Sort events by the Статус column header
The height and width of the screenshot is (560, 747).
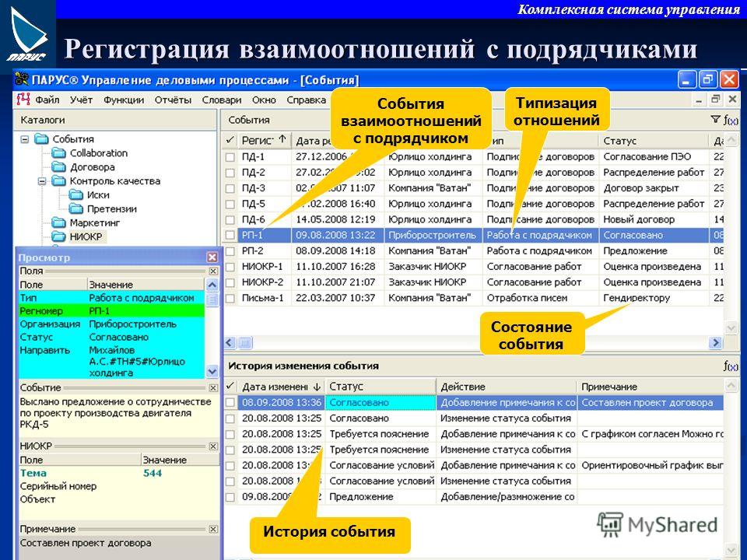click(654, 141)
